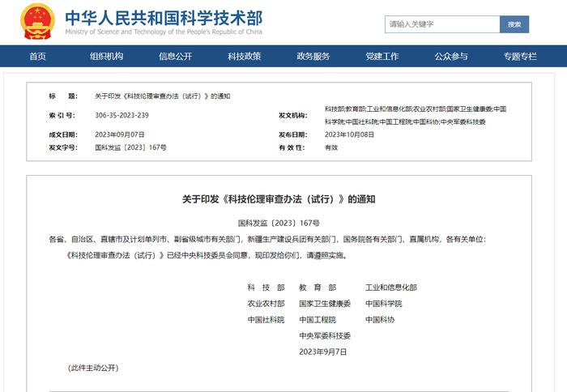
Task: Open the 信息公开 menu item
Action: pyautogui.click(x=176, y=57)
